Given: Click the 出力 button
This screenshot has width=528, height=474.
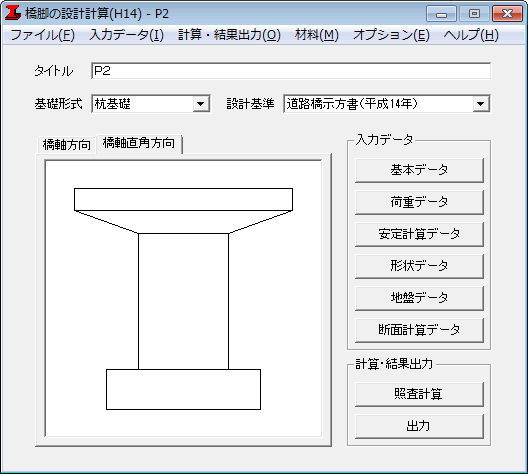Looking at the screenshot, I should [419, 426].
